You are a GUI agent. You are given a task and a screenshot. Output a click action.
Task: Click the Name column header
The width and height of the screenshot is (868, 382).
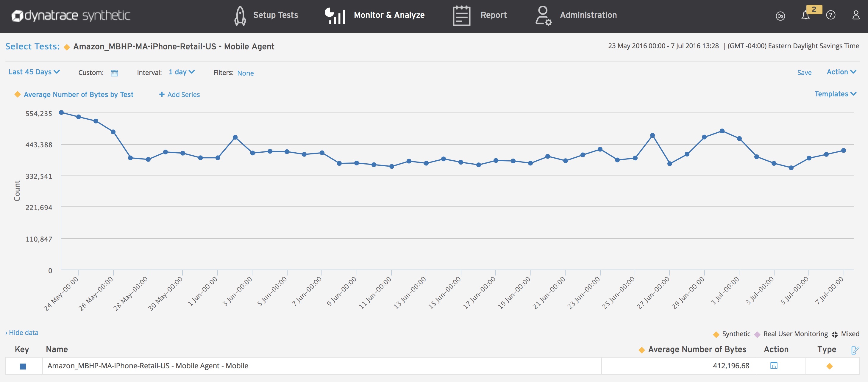pos(57,350)
